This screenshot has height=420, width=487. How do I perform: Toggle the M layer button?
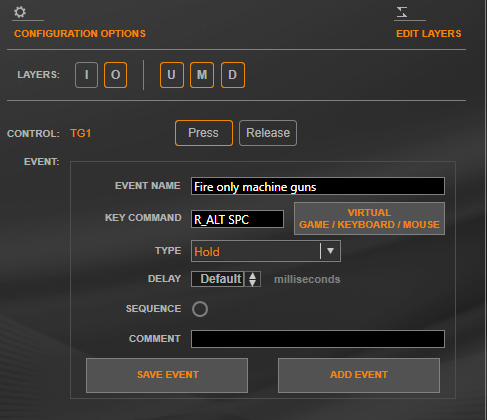point(202,75)
